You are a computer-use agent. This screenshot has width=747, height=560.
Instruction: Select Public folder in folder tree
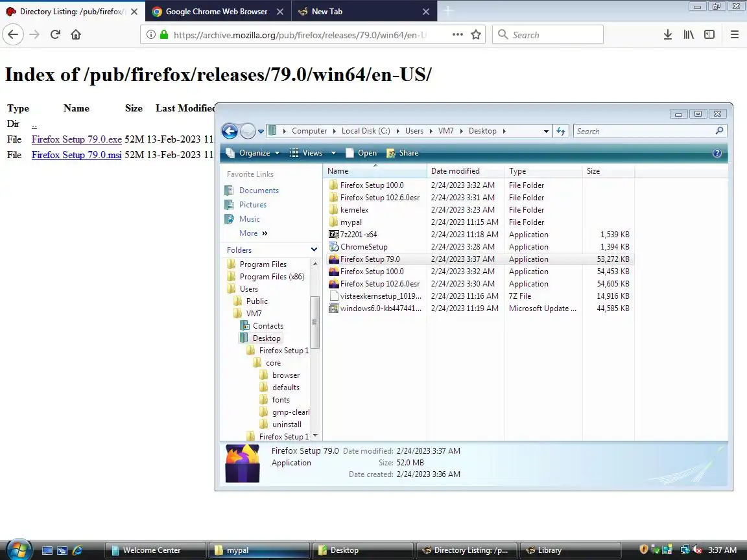coord(257,301)
